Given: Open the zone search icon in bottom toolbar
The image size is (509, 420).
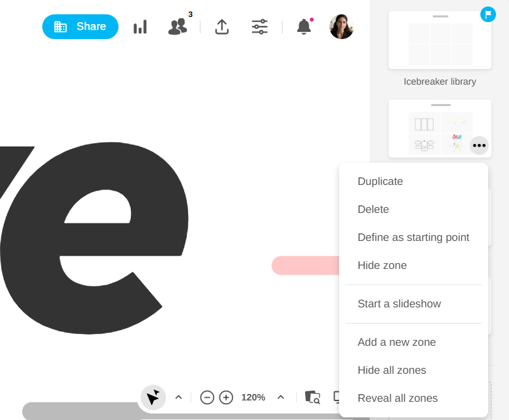Looking at the screenshot, I should pyautogui.click(x=312, y=397).
